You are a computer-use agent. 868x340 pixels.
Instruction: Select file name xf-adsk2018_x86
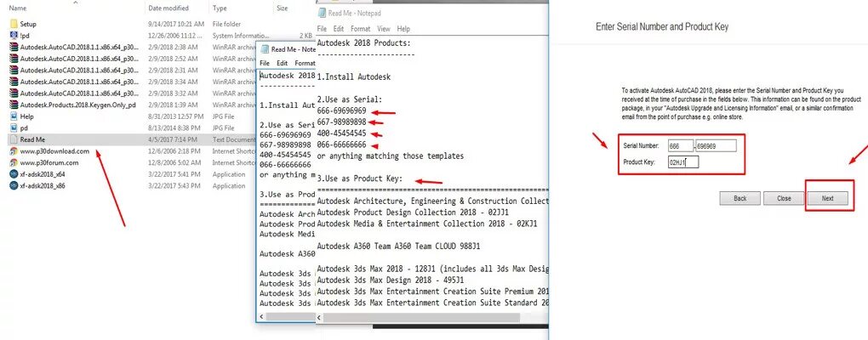42,186
